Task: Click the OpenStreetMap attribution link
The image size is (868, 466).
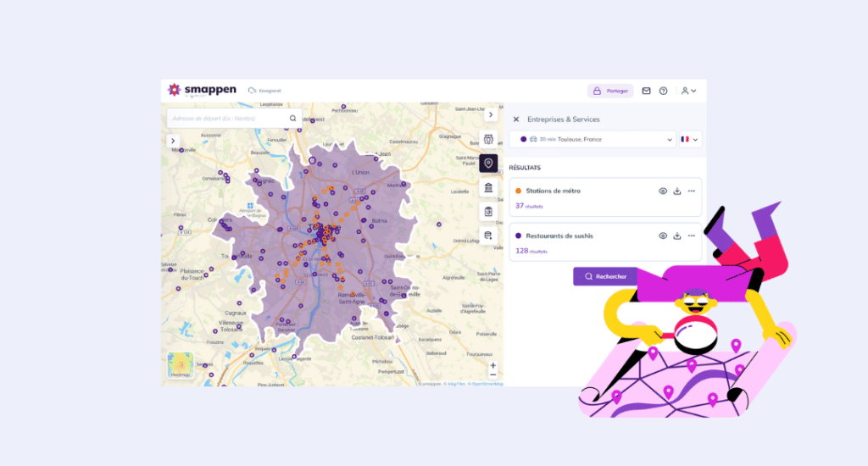Action: coord(487,384)
